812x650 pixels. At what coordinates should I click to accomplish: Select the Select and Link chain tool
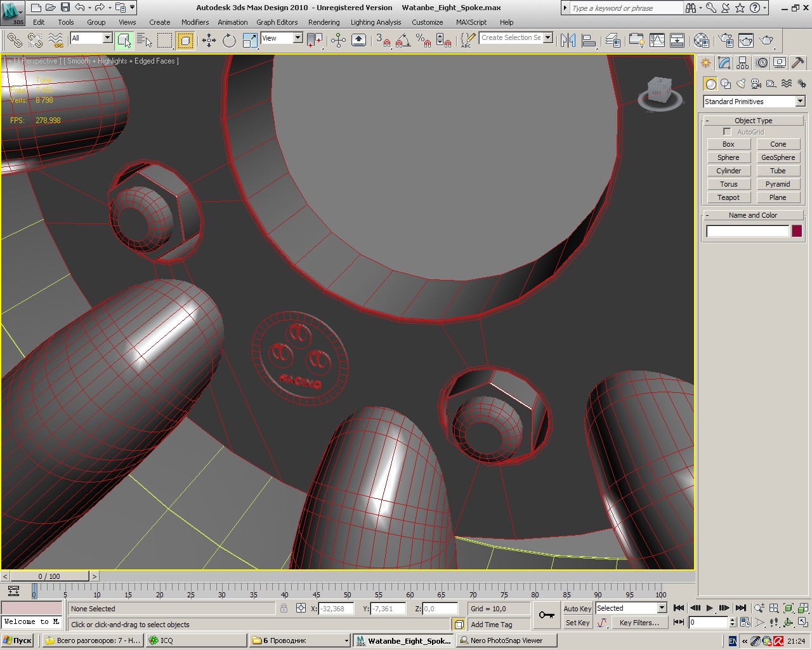[x=15, y=41]
